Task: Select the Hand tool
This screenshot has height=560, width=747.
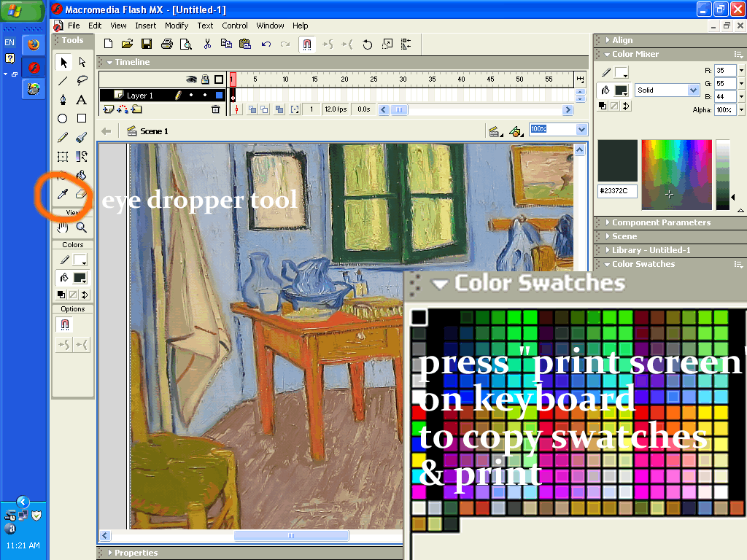Action: coord(63,227)
